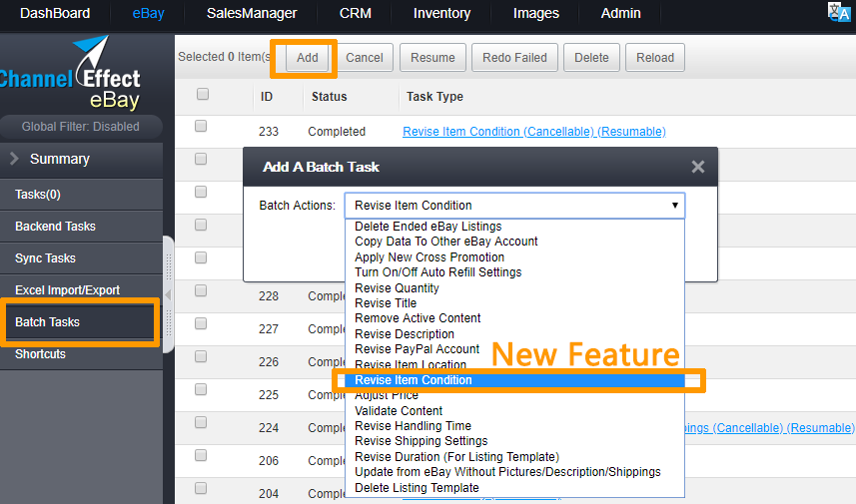Sort by the Task Type column header
This screenshot has width=856, height=504.
pyautogui.click(x=434, y=97)
